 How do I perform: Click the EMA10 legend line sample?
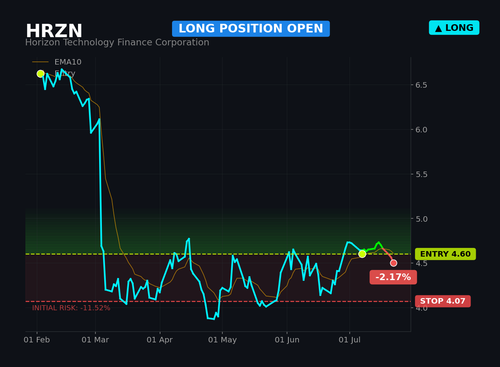[x=40, y=62]
